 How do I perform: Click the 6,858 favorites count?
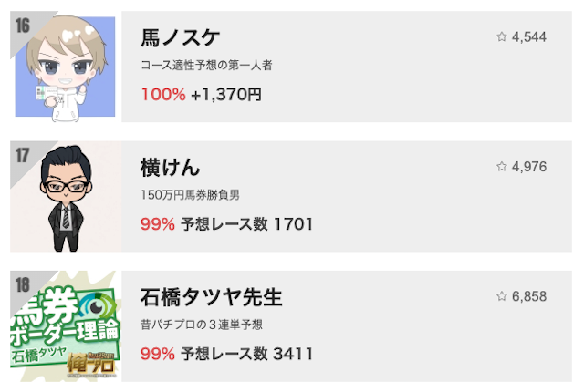tap(529, 297)
